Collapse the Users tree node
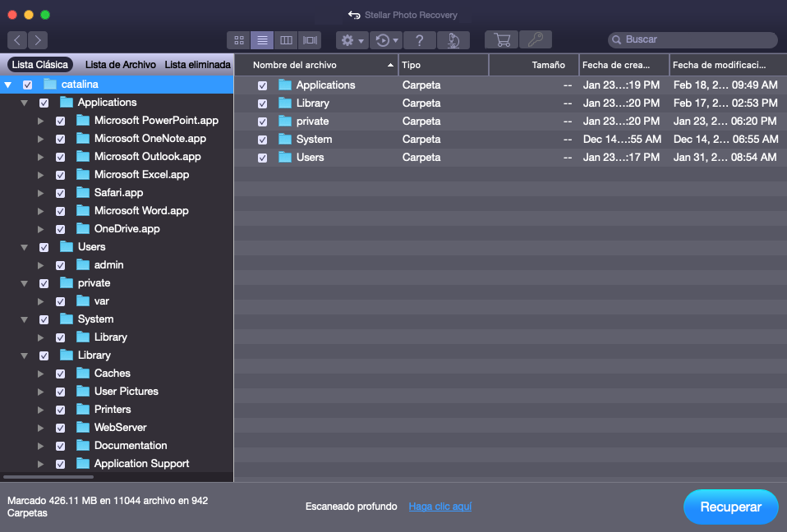 (24, 247)
